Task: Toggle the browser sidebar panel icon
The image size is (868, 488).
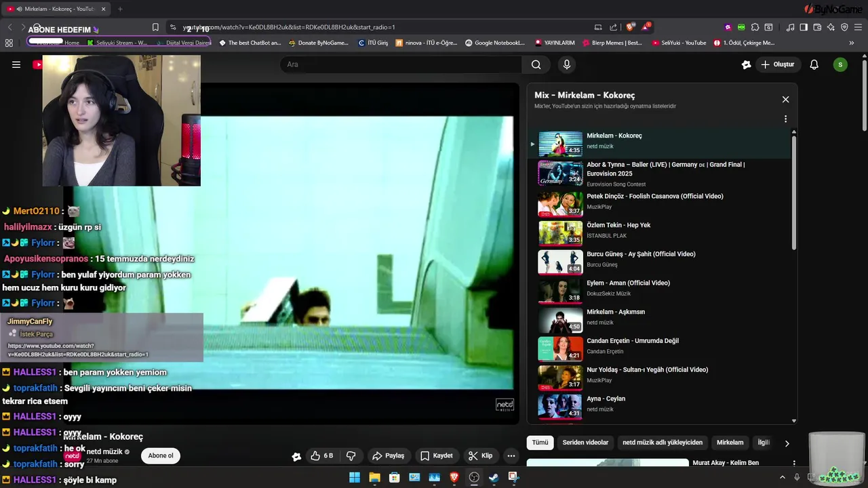Action: click(x=804, y=27)
